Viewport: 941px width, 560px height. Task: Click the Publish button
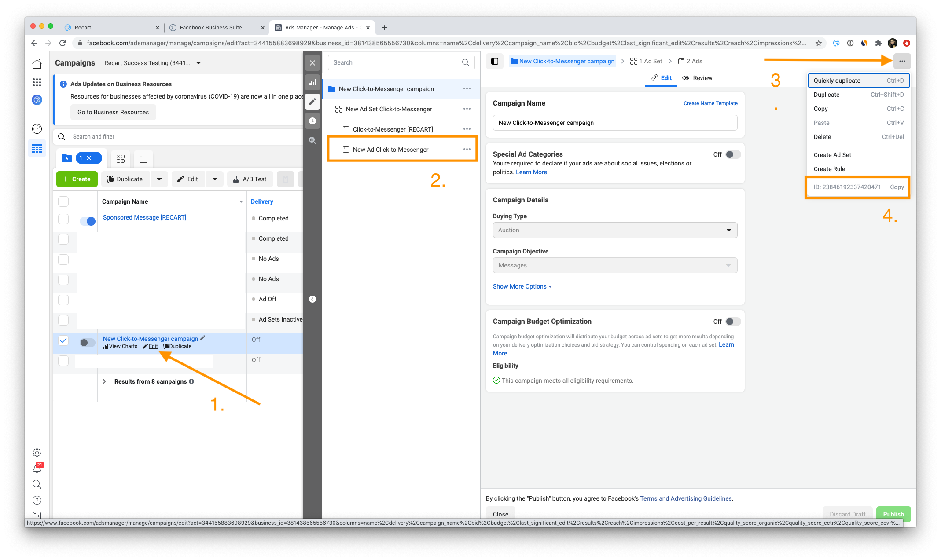(x=893, y=514)
